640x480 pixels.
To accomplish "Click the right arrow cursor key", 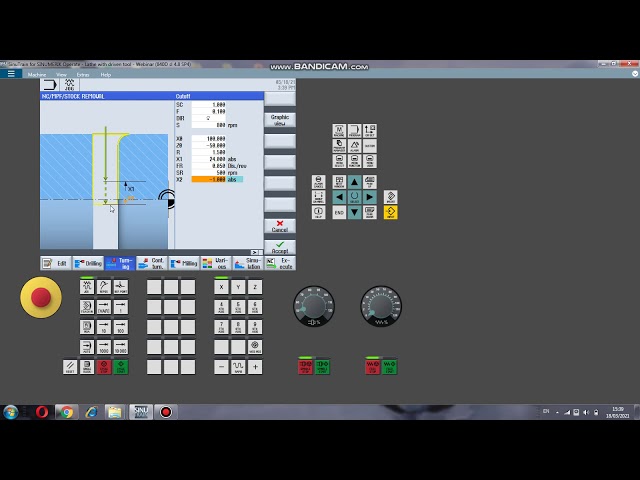I will point(370,197).
